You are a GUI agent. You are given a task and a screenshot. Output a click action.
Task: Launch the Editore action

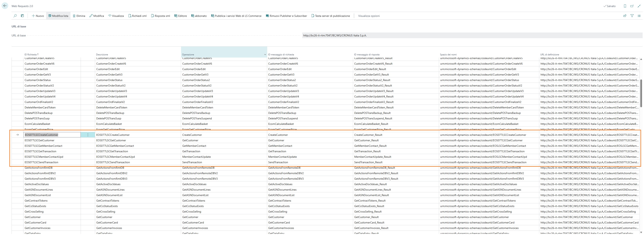point(180,16)
